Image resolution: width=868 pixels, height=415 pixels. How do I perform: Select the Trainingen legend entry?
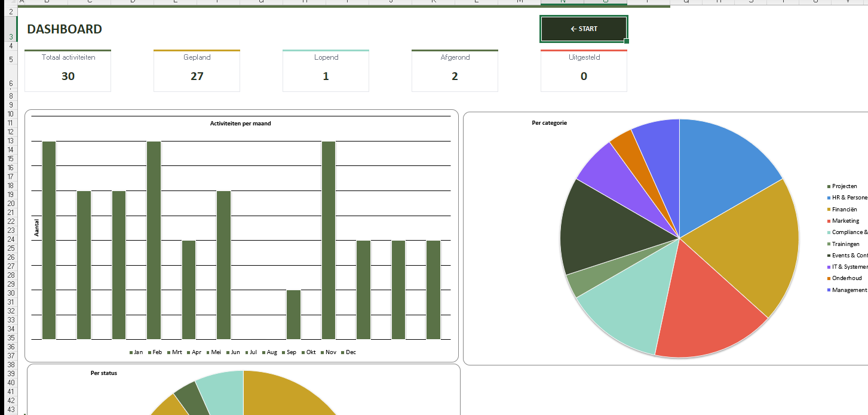click(846, 244)
